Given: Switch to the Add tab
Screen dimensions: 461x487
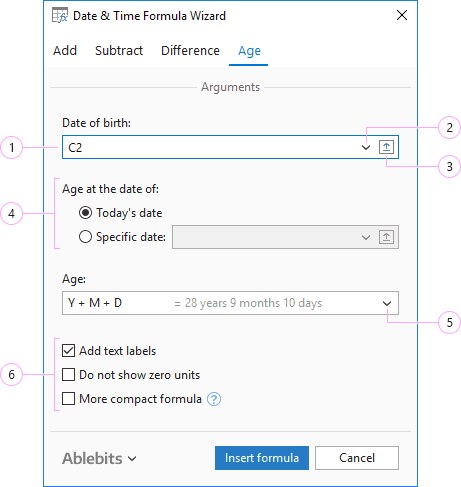Looking at the screenshot, I should point(65,51).
